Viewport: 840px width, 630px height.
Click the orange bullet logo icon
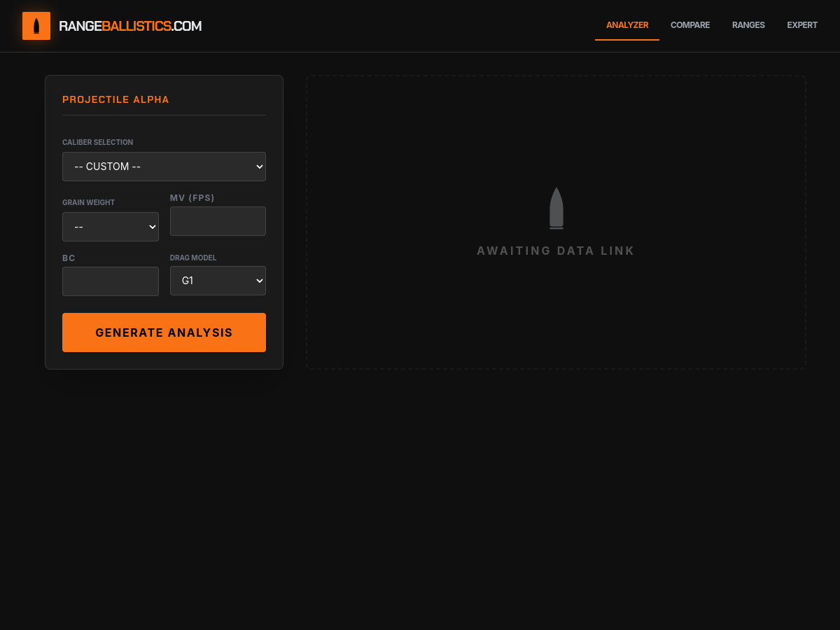point(36,26)
